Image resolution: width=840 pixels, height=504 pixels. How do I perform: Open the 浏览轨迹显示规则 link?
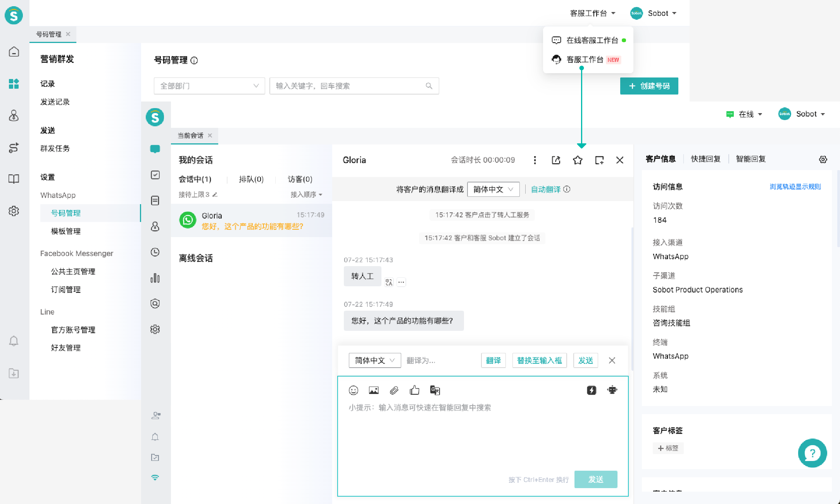coord(795,187)
